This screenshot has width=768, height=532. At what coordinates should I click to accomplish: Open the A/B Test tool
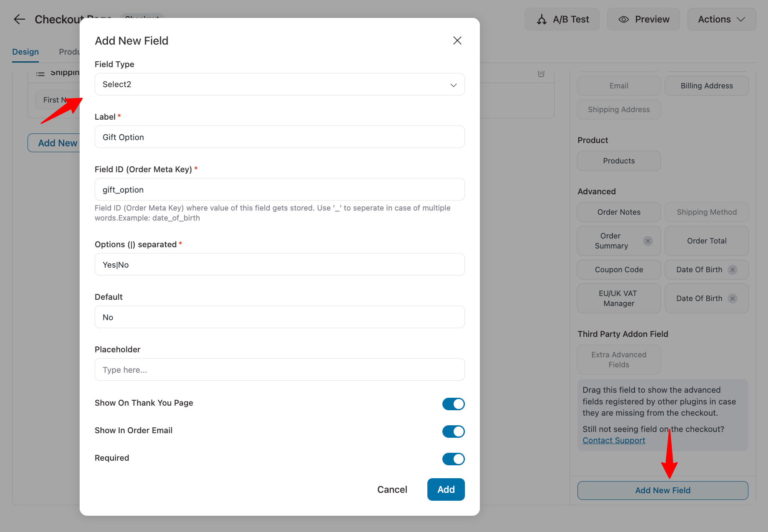pos(562,19)
